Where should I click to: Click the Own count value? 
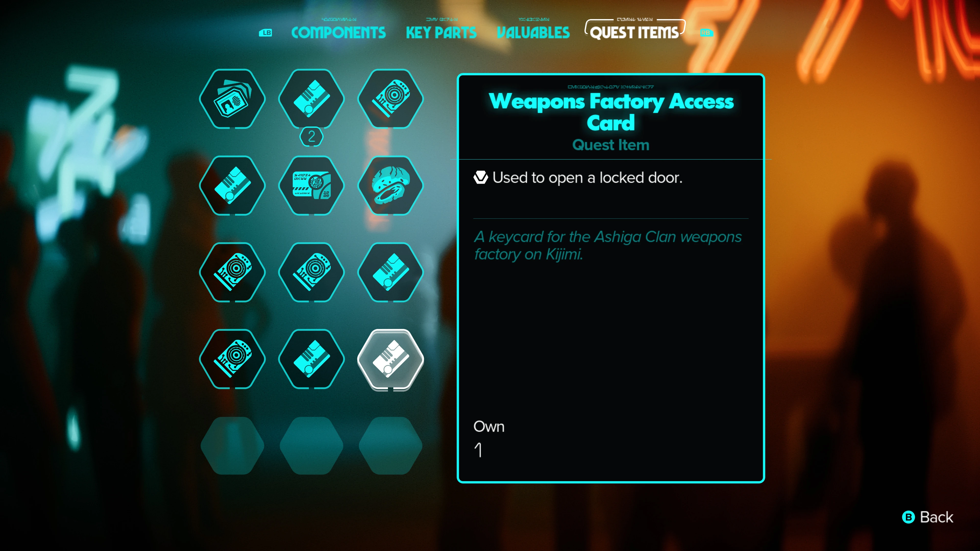[x=478, y=450]
